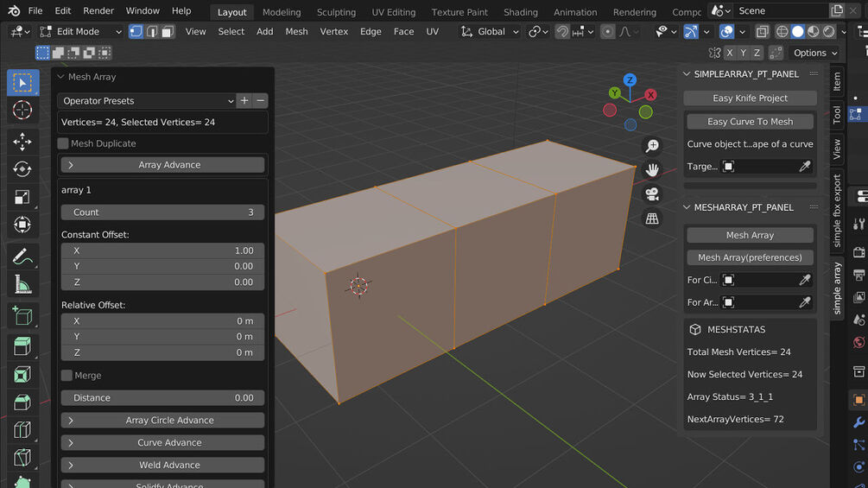
Task: Switch to the UV Editing workspace tab
Action: pyautogui.click(x=393, y=11)
